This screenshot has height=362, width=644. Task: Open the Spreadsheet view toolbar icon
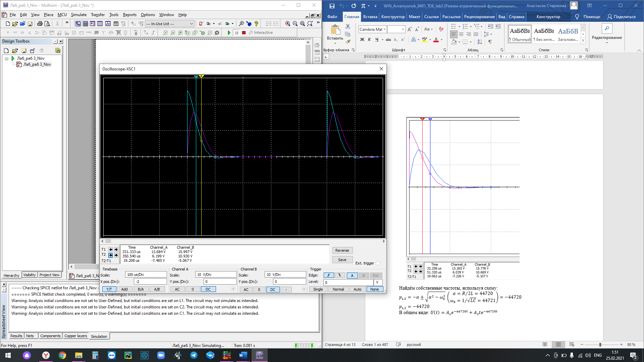point(85,23)
